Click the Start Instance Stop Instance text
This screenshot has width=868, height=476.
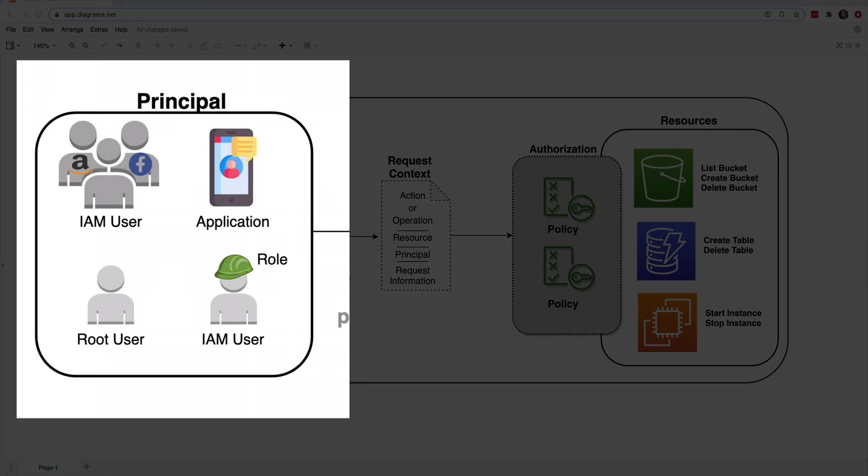733,318
